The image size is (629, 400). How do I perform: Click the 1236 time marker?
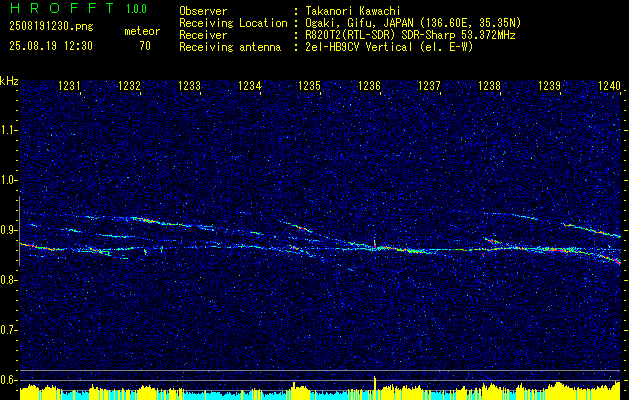[x=369, y=85]
